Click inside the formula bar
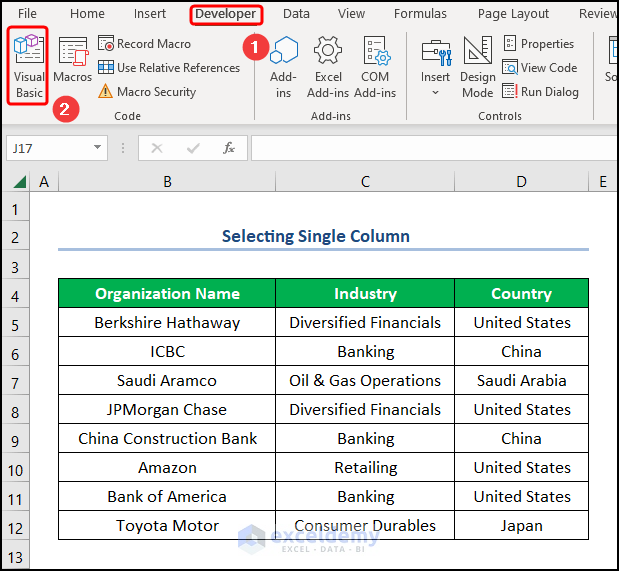The image size is (619, 571). pyautogui.click(x=430, y=148)
